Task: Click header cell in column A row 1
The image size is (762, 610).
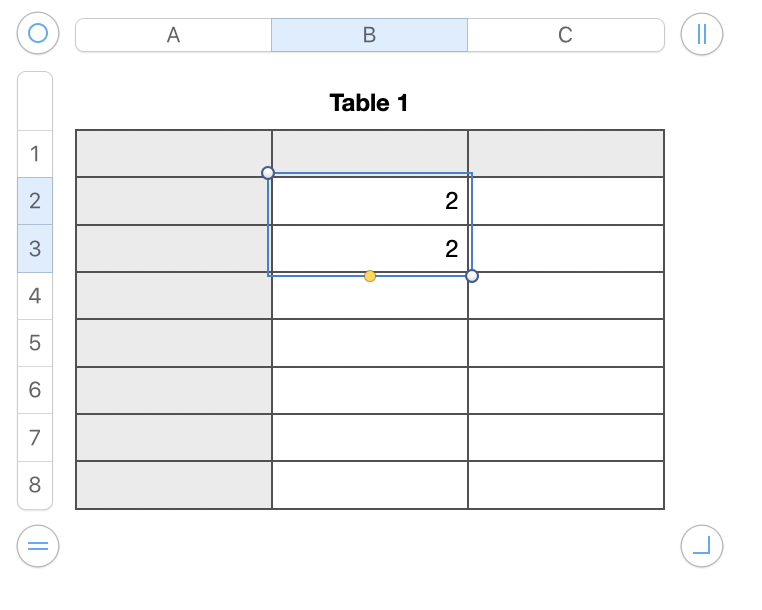Action: tap(173, 154)
